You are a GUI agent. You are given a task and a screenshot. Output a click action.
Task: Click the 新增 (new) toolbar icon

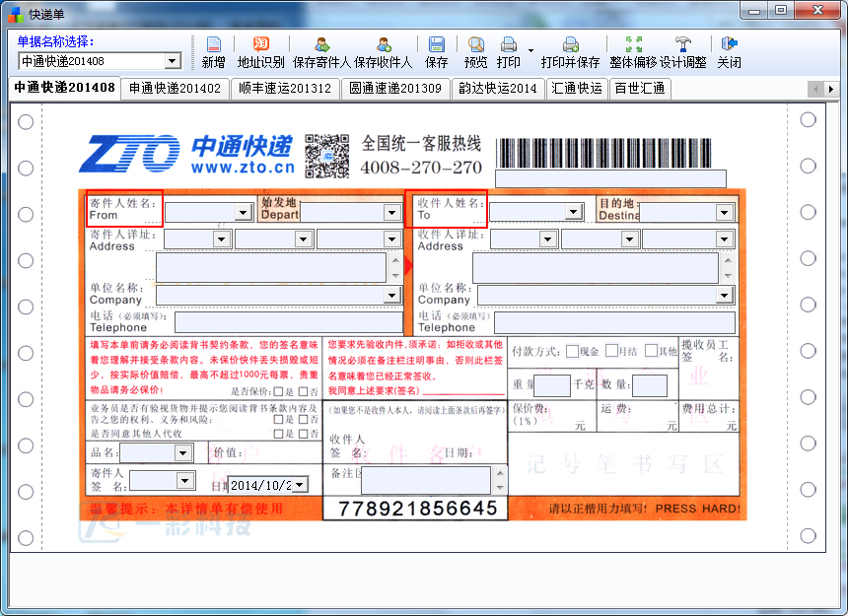click(214, 53)
